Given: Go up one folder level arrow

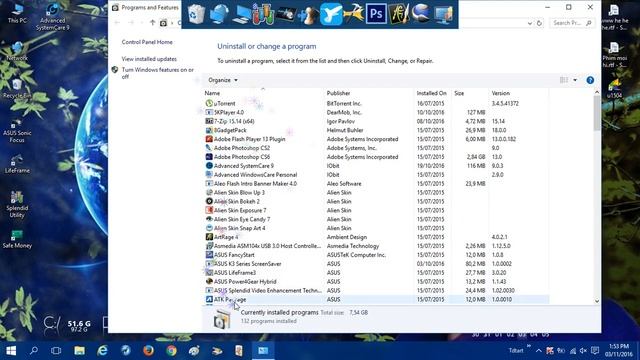Looking at the screenshot, I should click(152, 23).
